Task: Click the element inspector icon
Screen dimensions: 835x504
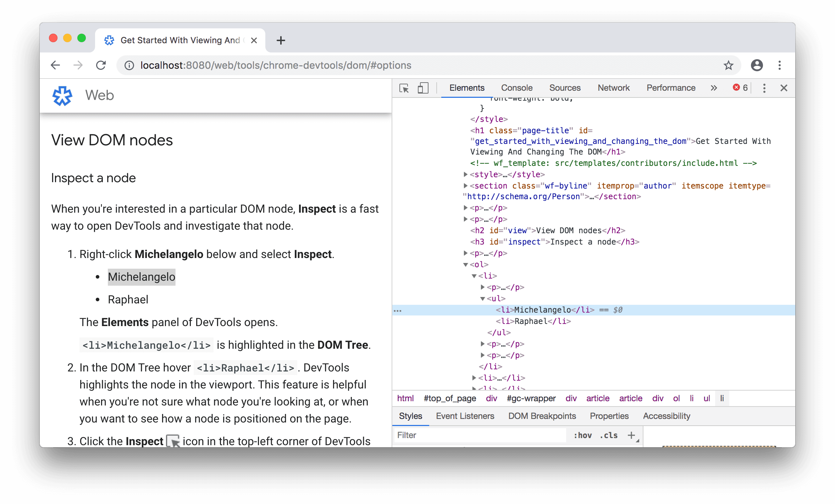Action: tap(405, 88)
